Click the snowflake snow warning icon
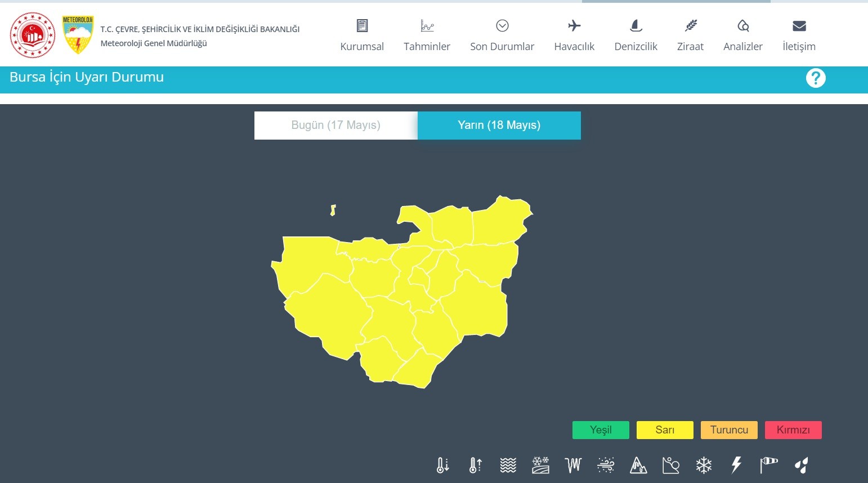Viewport: 868px width, 483px height. click(x=704, y=465)
